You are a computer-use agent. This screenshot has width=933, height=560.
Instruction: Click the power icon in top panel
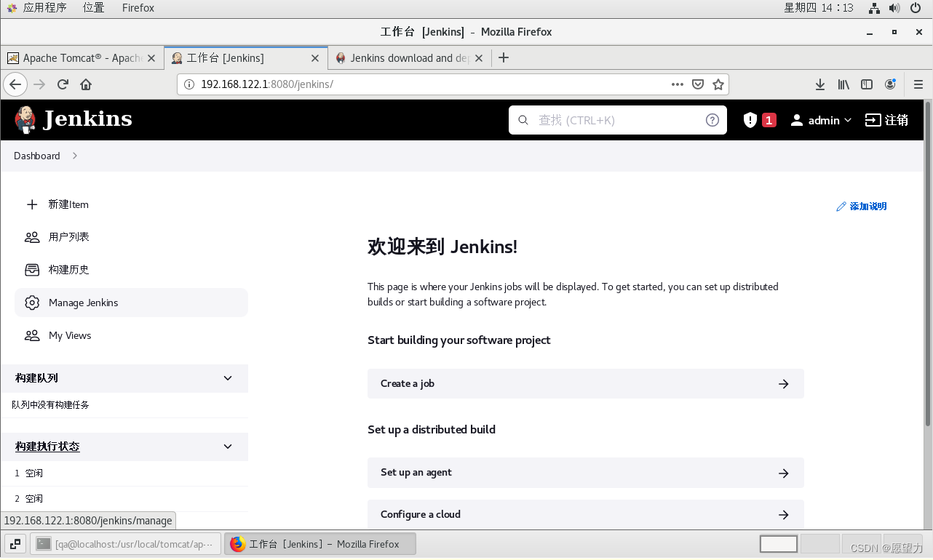(x=916, y=8)
